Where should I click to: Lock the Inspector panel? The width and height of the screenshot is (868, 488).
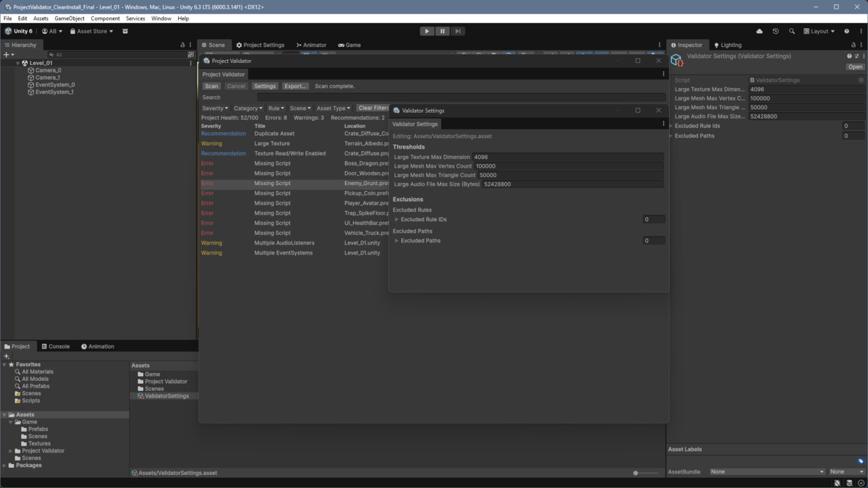[x=854, y=45]
